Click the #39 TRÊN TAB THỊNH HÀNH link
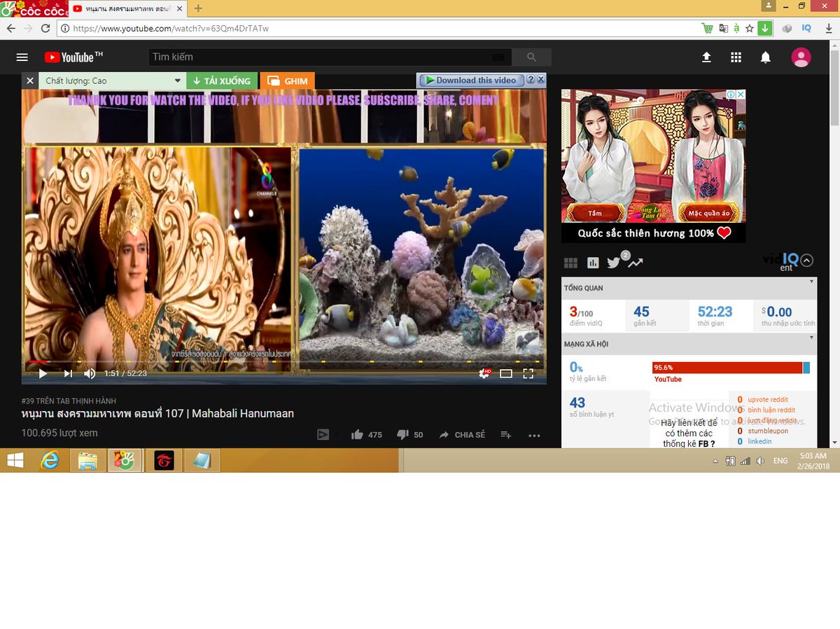 tap(69, 401)
